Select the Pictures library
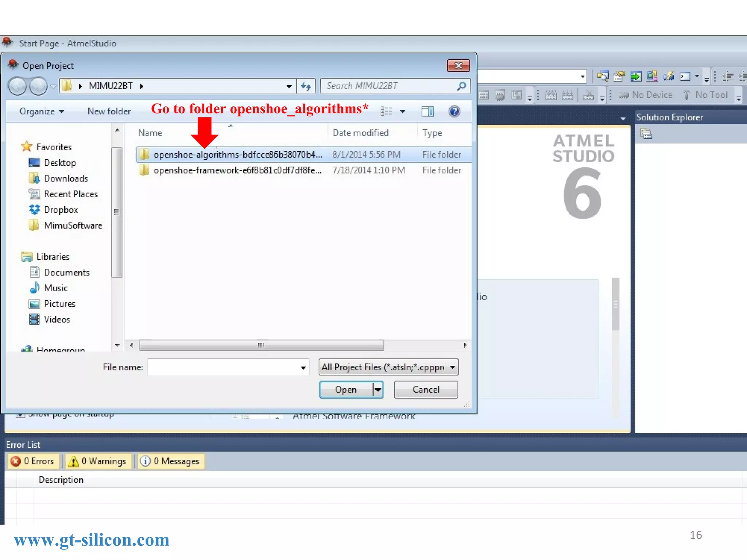 point(59,304)
